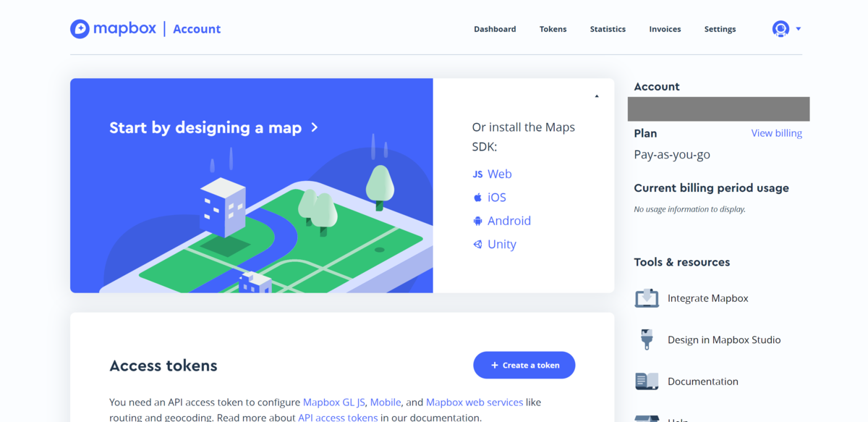This screenshot has height=422, width=868.
Task: Click No usage information to display text
Action: click(689, 209)
